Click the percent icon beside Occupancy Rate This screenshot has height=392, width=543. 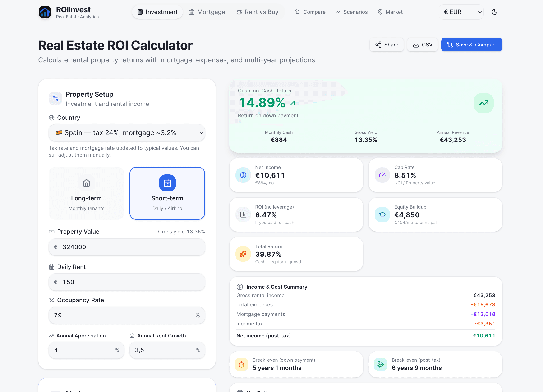[x=51, y=300]
